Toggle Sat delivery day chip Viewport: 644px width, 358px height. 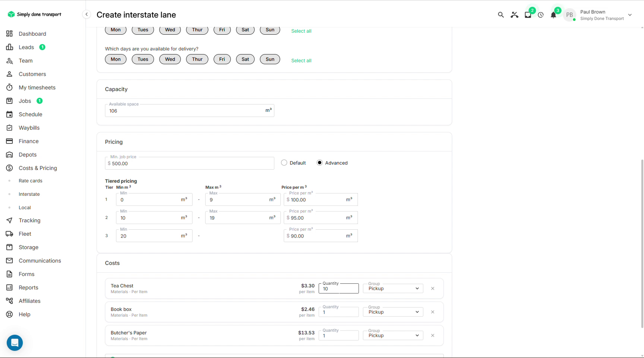(245, 59)
